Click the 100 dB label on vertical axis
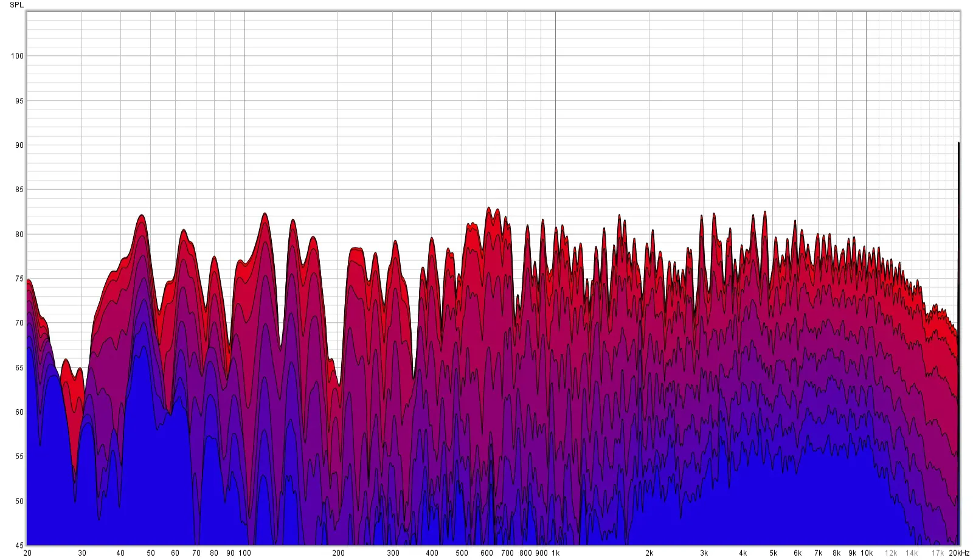 pos(17,56)
